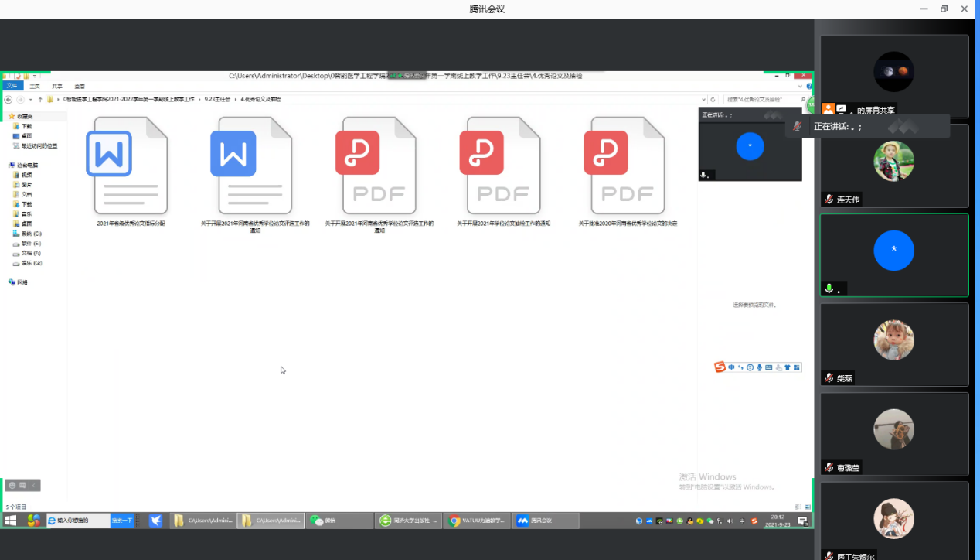Click the microphone icon in Sogou toolbar

(760, 367)
